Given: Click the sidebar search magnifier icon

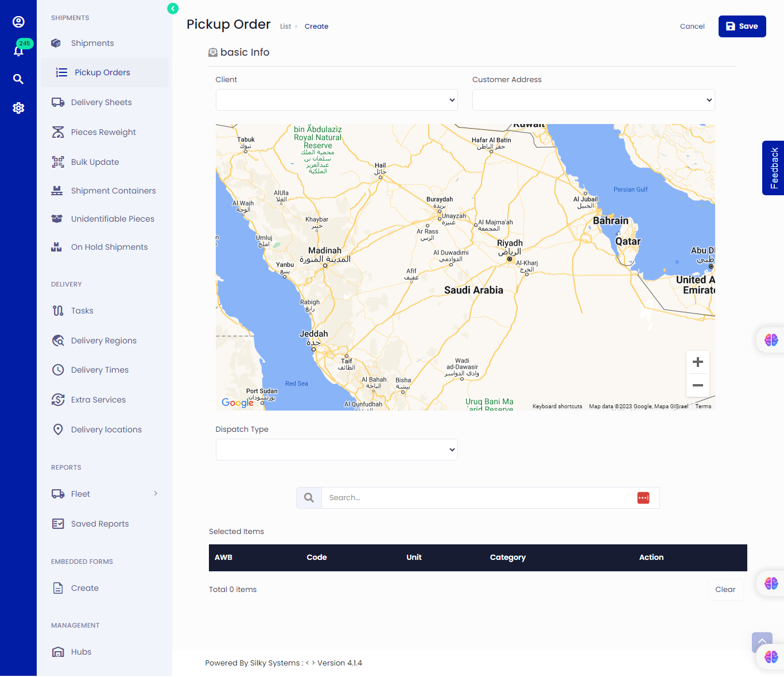Looking at the screenshot, I should [x=18, y=79].
